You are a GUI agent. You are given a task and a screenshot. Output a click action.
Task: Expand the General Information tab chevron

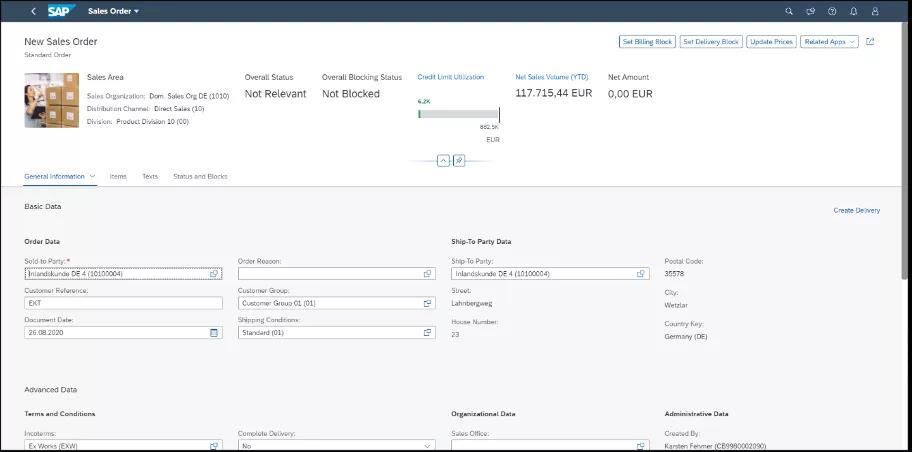(x=92, y=176)
